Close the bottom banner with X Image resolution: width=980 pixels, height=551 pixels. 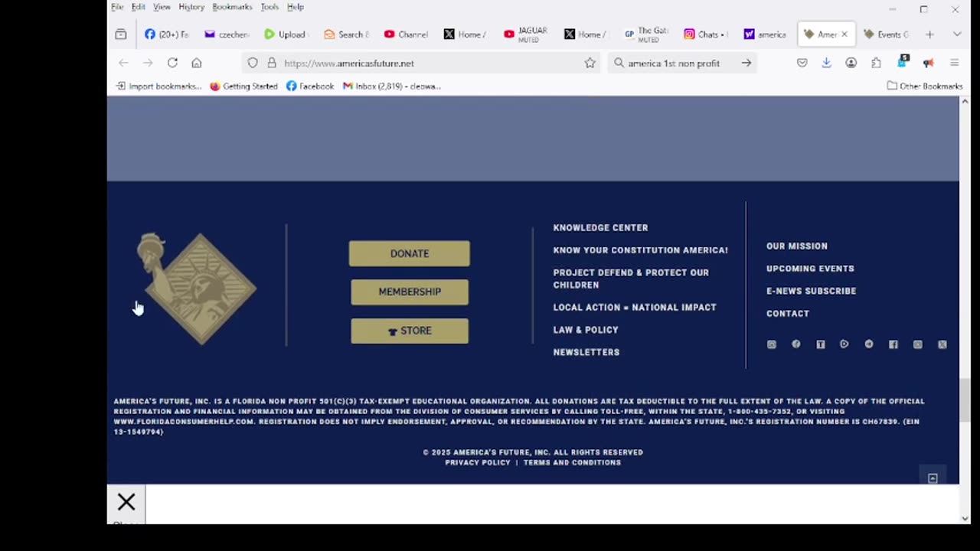[126, 502]
